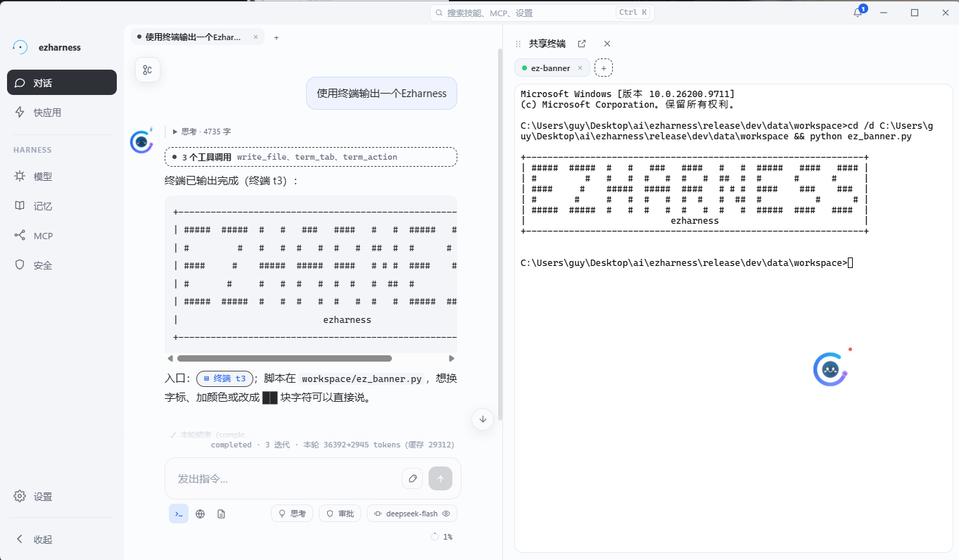959x560 pixels.
Task: Click the 发出指令... message input
Action: tap(285, 478)
